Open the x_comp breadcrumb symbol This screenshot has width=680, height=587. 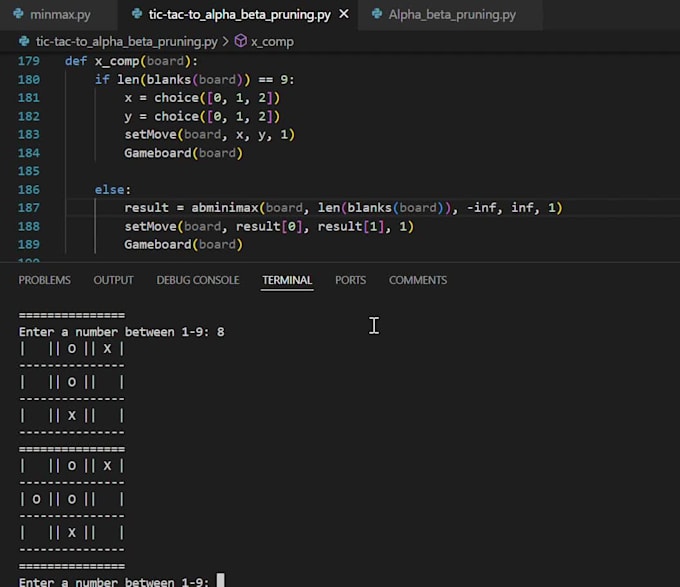272,42
